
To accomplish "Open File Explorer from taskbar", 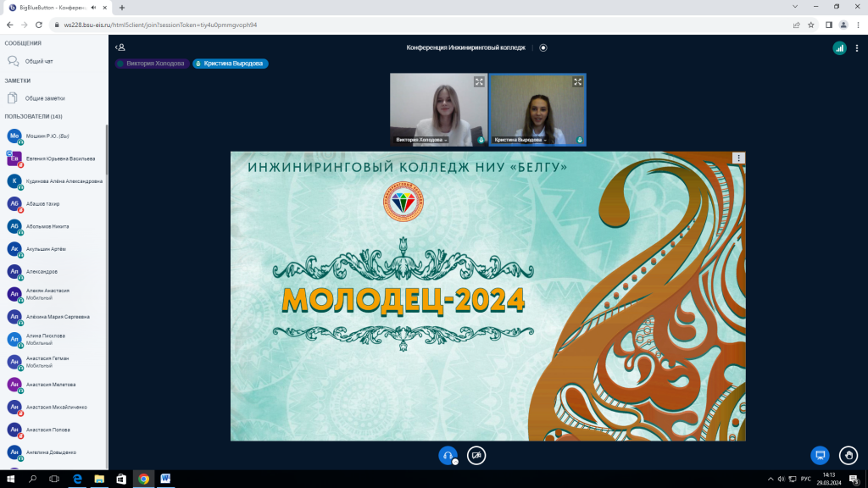I will [x=99, y=480].
